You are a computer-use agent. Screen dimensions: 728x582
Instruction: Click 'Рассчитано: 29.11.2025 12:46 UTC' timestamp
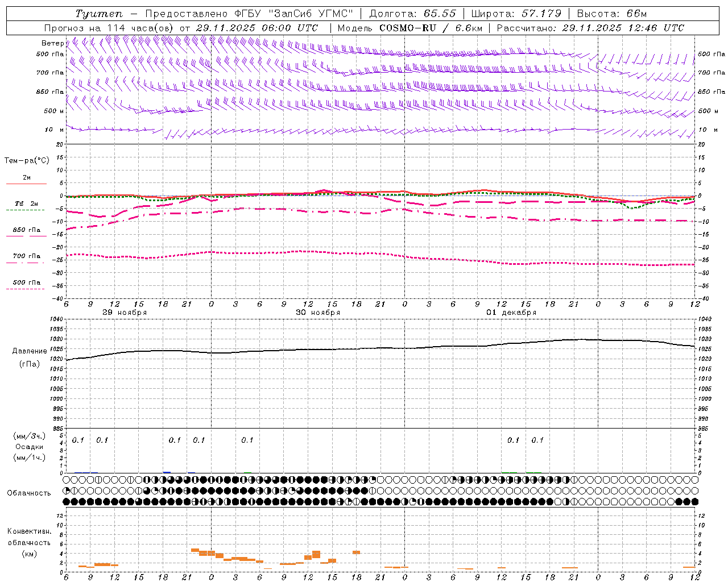point(590,28)
